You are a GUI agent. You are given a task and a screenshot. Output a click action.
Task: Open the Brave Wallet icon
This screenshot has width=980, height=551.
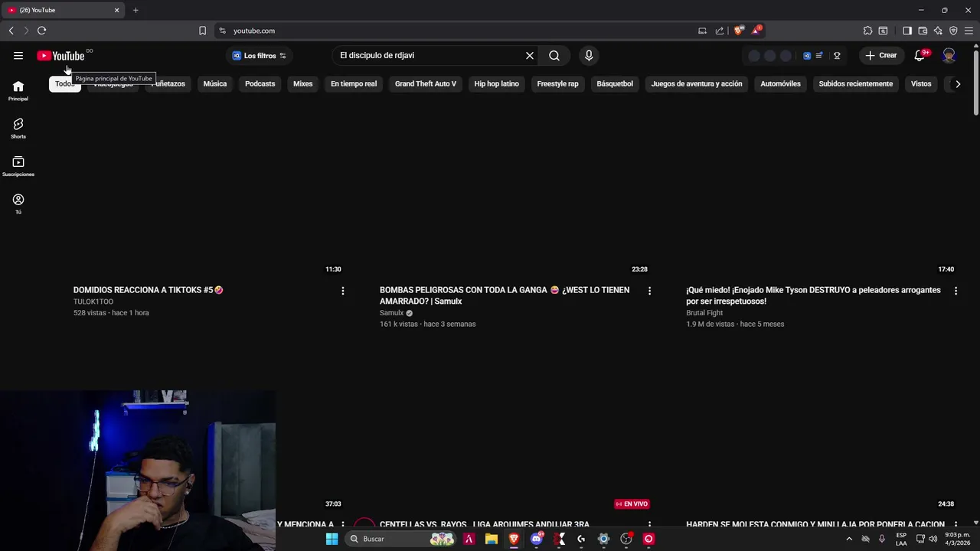pyautogui.click(x=923, y=31)
